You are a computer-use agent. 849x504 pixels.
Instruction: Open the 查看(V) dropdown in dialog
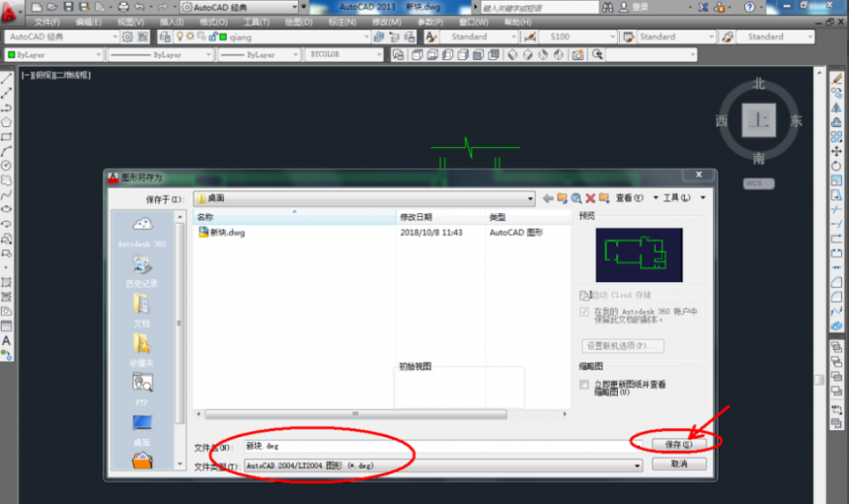(x=637, y=198)
